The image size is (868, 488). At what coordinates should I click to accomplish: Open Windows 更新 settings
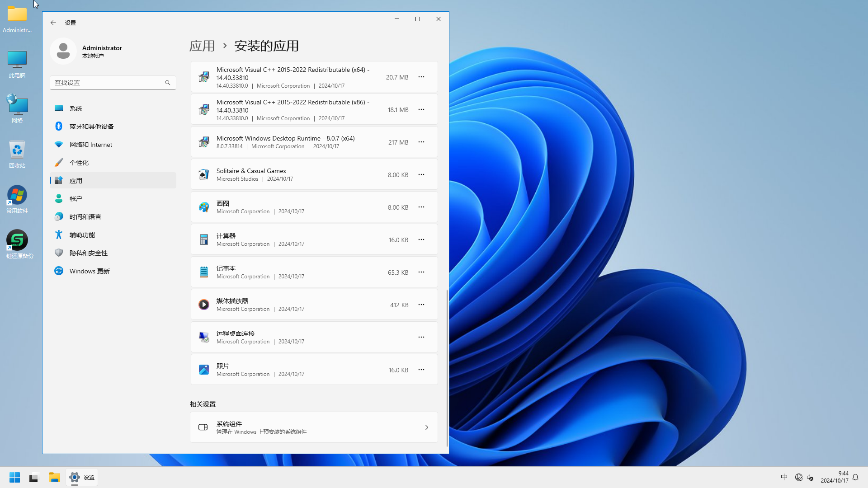pos(113,271)
